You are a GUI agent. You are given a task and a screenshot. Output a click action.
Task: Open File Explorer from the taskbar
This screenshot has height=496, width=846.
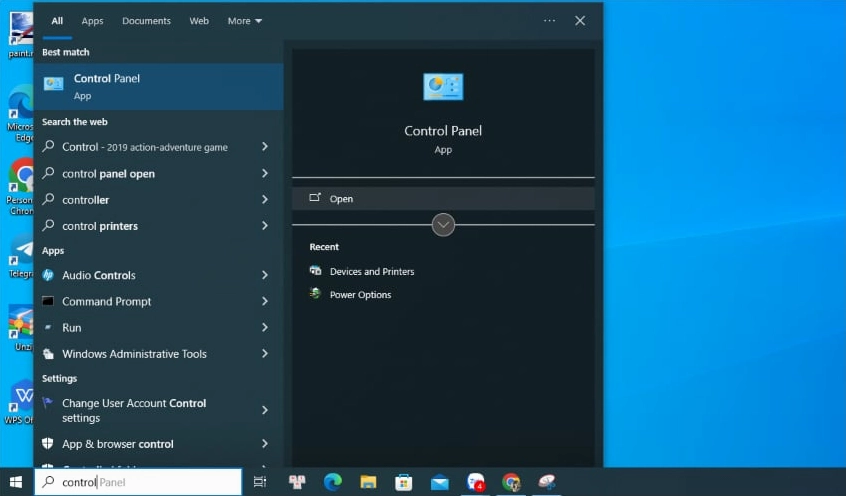368,482
